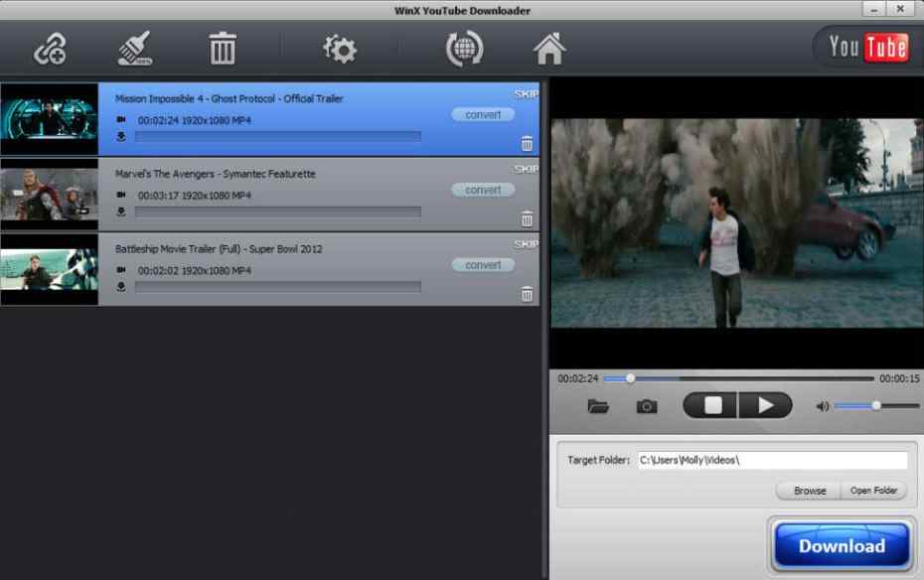Image resolution: width=924 pixels, height=580 pixels.
Task: Click the Check for update globe icon
Action: (x=464, y=49)
